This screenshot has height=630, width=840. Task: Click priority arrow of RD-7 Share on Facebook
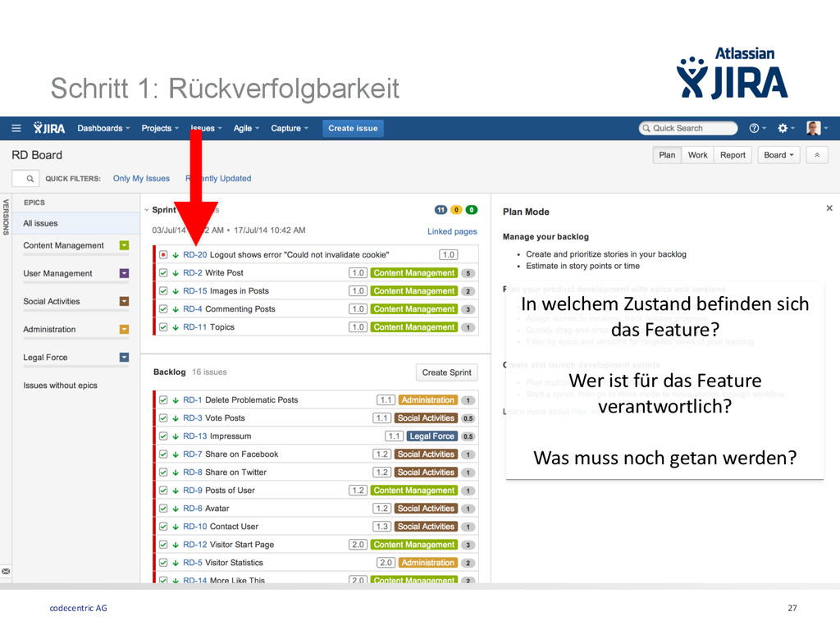pyautogui.click(x=176, y=454)
